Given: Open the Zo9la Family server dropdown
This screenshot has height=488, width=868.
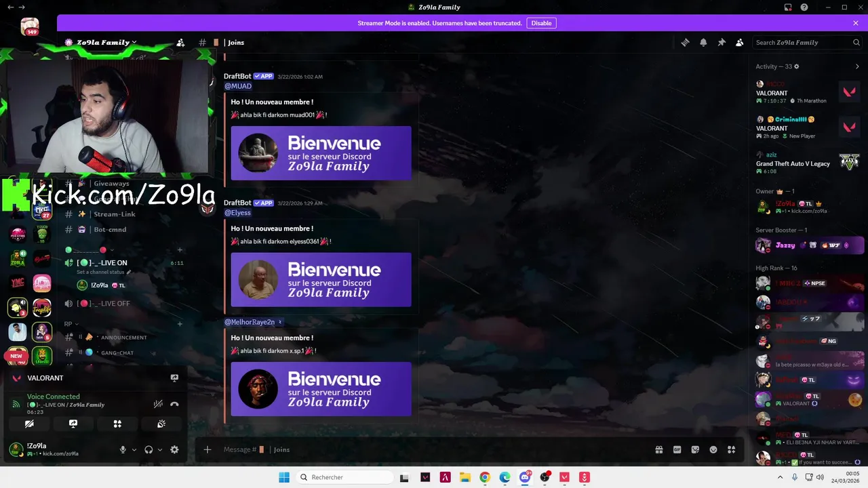Looking at the screenshot, I should pyautogui.click(x=102, y=42).
